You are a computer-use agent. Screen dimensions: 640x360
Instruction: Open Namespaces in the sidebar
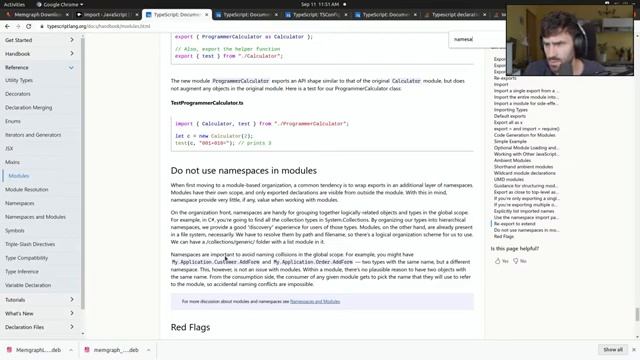coord(20,203)
